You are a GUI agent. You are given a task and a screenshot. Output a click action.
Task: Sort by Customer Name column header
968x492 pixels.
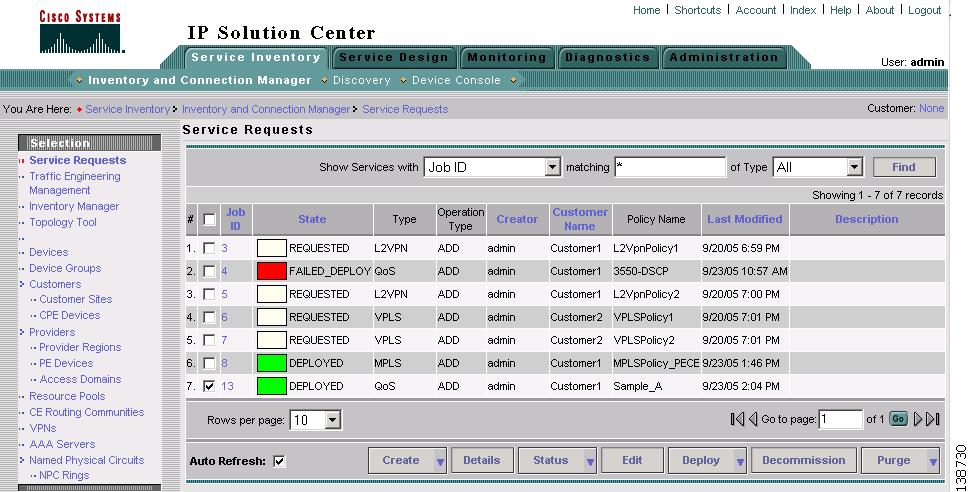click(x=580, y=219)
